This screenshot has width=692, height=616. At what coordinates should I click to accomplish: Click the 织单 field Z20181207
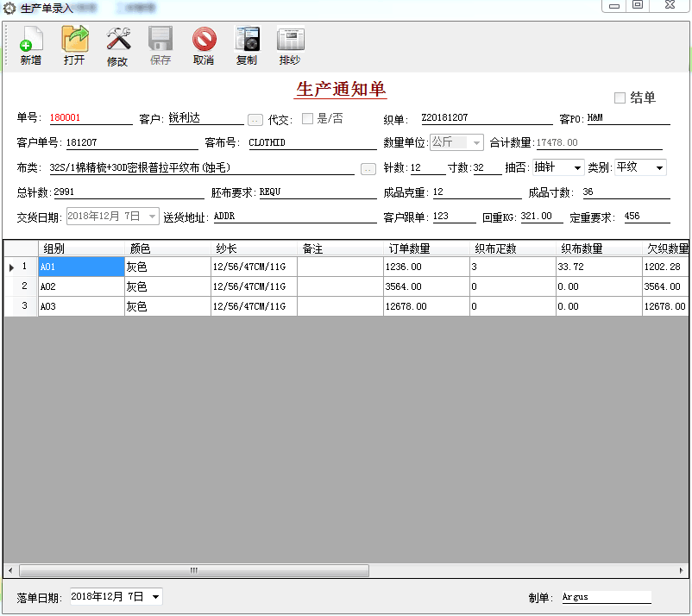pyautogui.click(x=487, y=118)
